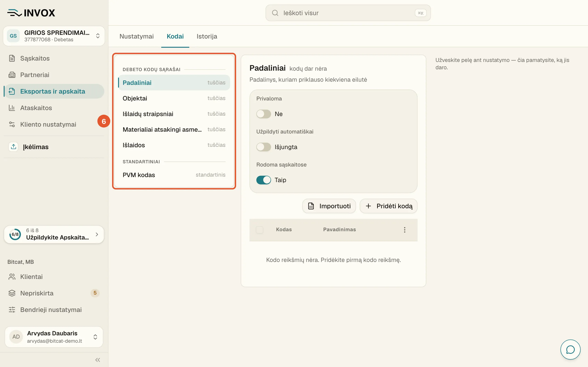The image size is (588, 367).
Task: Expand the Užpildykite Apskaita progress card
Action: [54, 234]
